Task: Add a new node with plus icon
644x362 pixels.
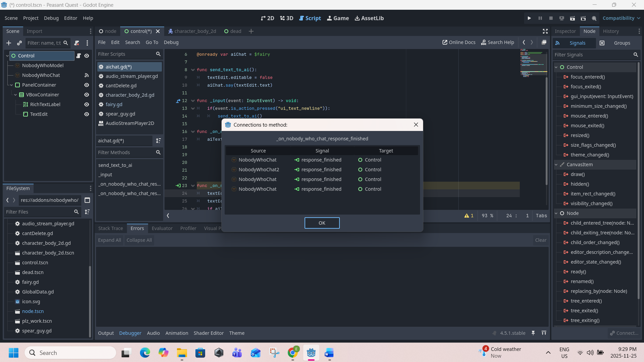Action: (9, 43)
